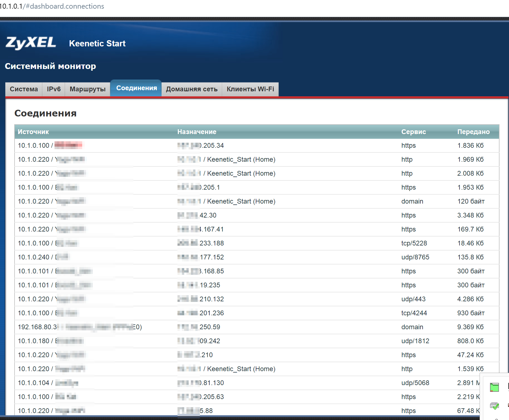Click the Keenetic Start title
Screen dimensions: 509x420
(x=97, y=43)
